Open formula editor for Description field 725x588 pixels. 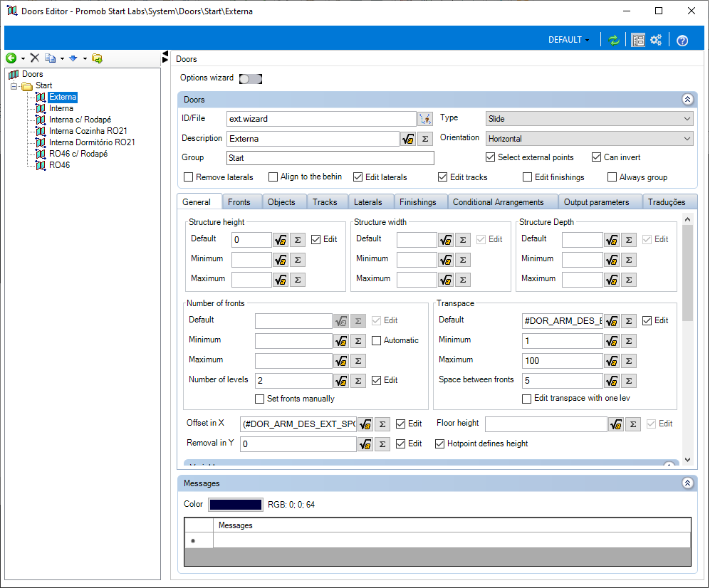point(408,139)
